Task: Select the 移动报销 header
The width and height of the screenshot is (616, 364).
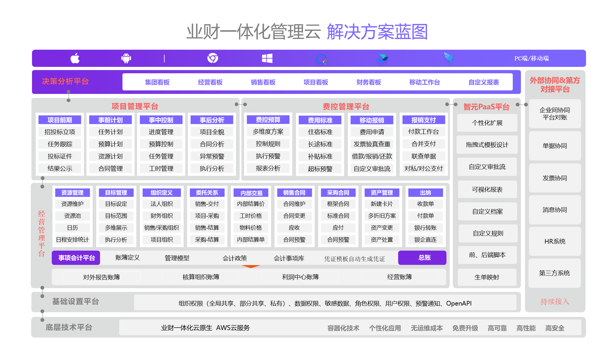Action: pos(372,120)
